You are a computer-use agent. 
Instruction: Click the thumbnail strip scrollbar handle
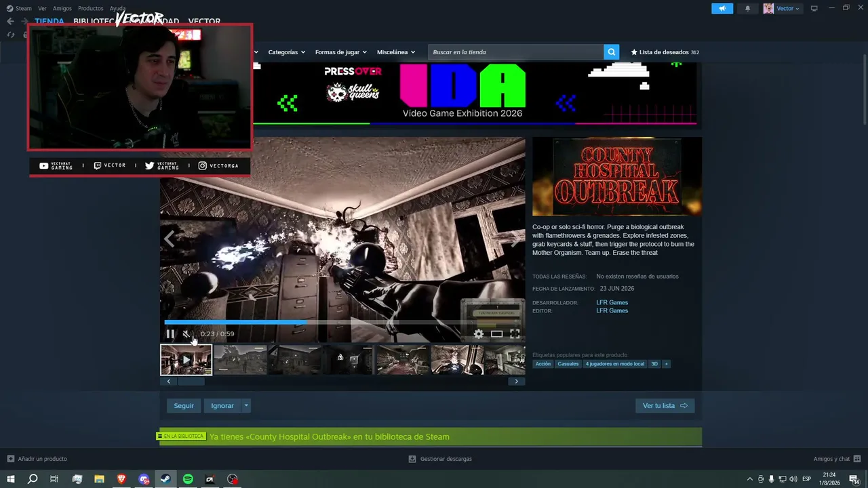point(191,381)
